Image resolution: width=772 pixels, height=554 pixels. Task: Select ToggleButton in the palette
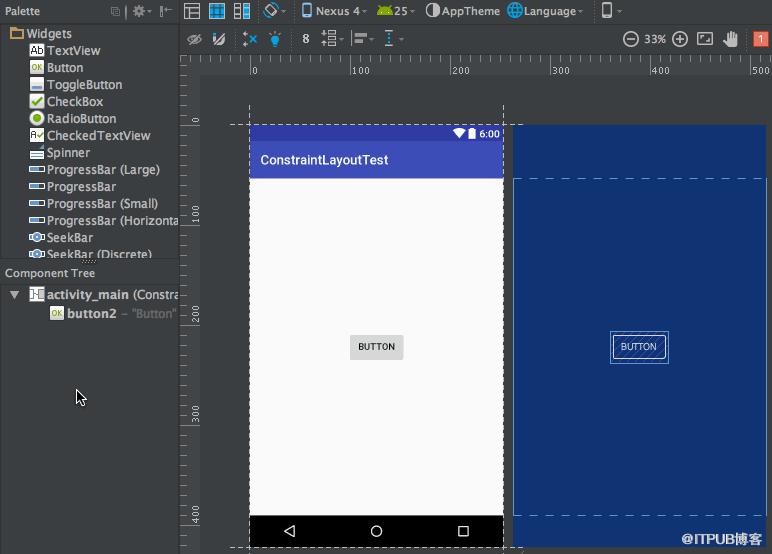[76, 85]
